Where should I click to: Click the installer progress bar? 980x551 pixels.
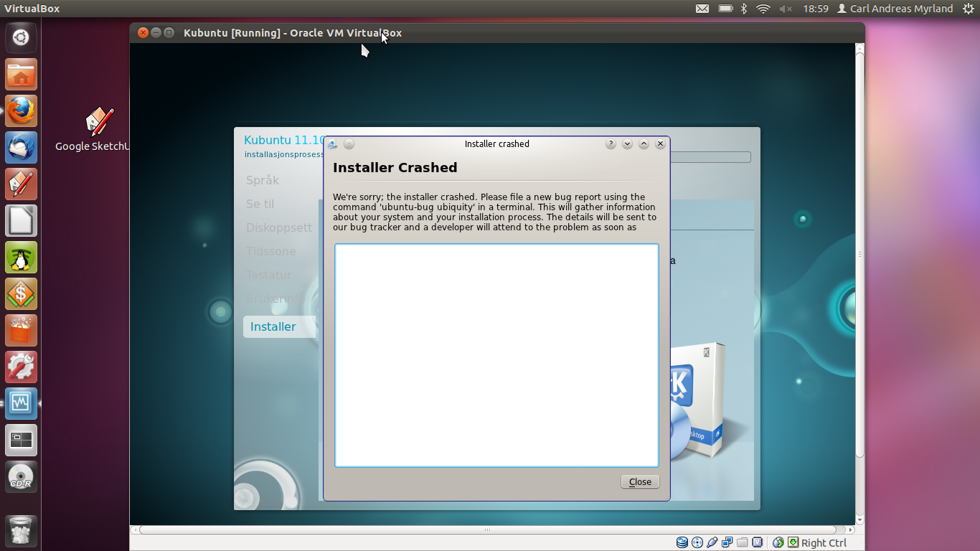click(x=710, y=157)
